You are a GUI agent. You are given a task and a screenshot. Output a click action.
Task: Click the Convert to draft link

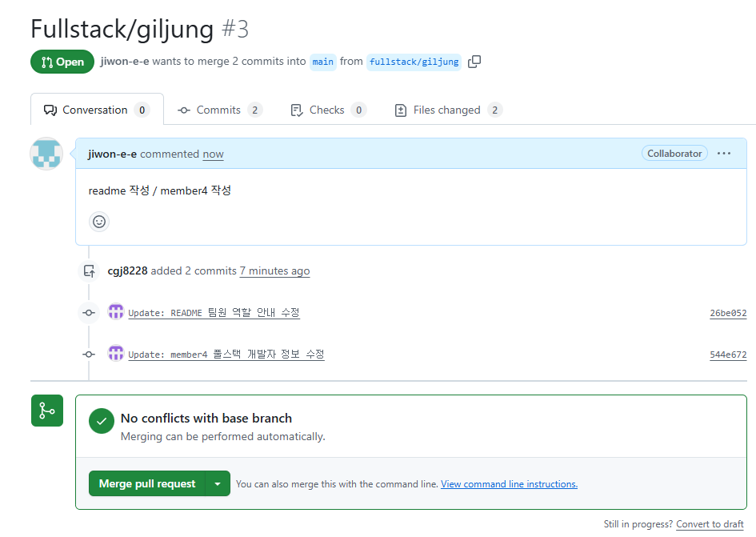[710, 524]
